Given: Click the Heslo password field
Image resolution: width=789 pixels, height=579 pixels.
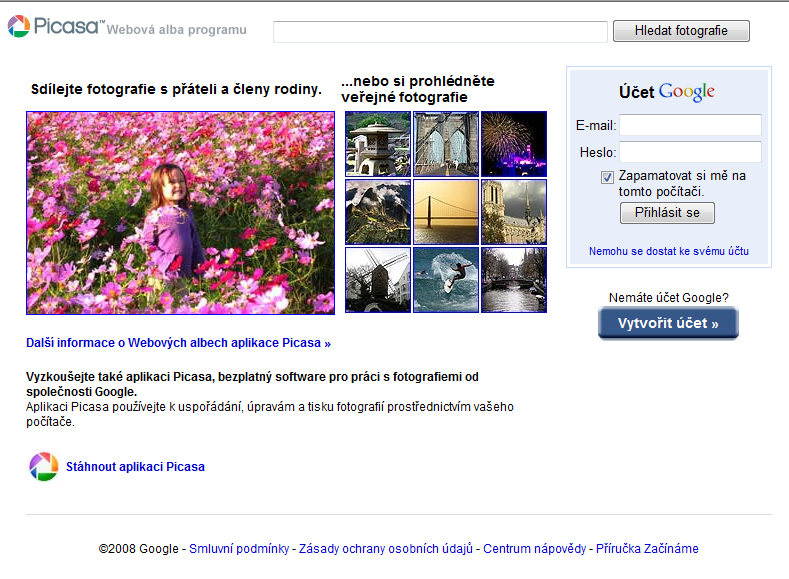Looking at the screenshot, I should click(x=690, y=152).
